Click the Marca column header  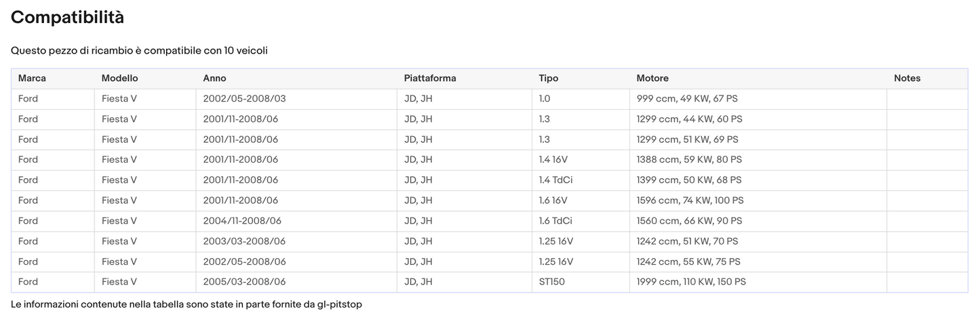(32, 79)
